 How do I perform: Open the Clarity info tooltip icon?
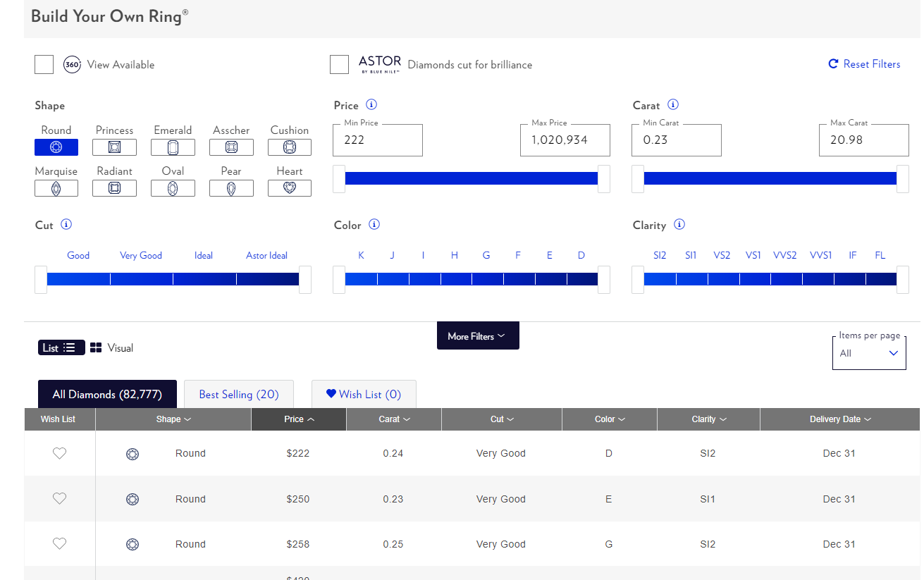tap(679, 224)
